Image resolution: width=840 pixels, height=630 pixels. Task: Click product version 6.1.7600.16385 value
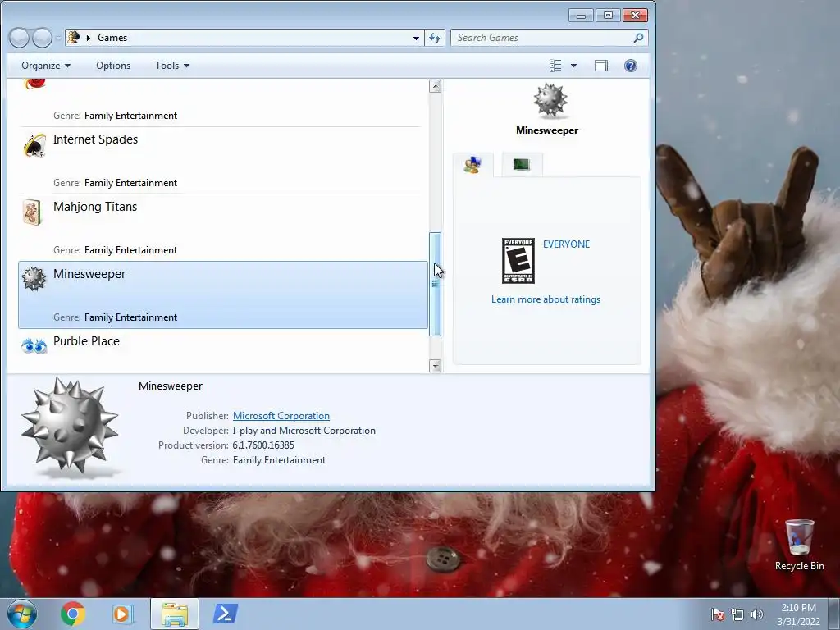tap(263, 445)
